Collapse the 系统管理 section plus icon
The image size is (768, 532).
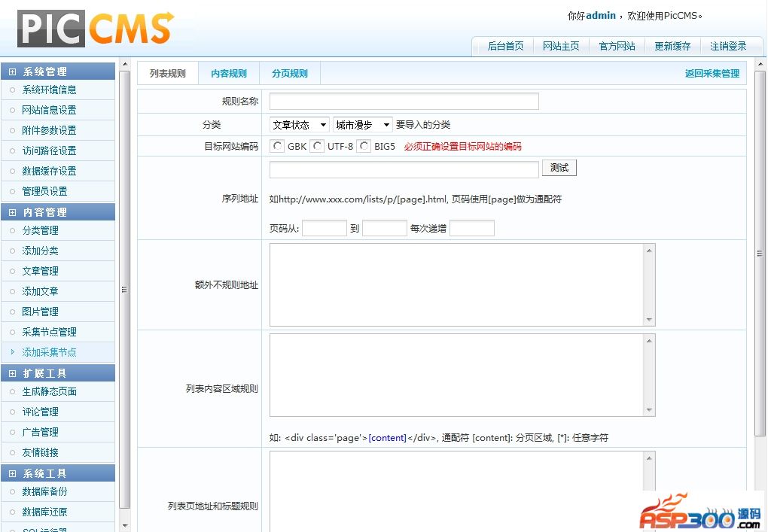tap(12, 71)
